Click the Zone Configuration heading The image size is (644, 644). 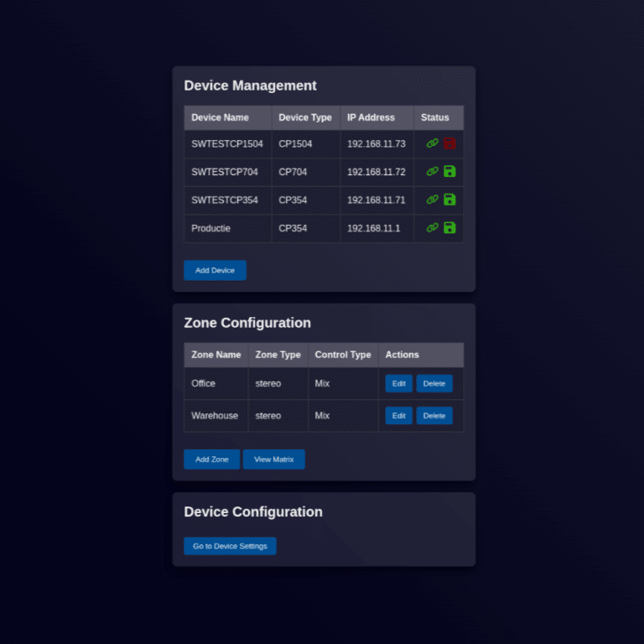click(247, 323)
